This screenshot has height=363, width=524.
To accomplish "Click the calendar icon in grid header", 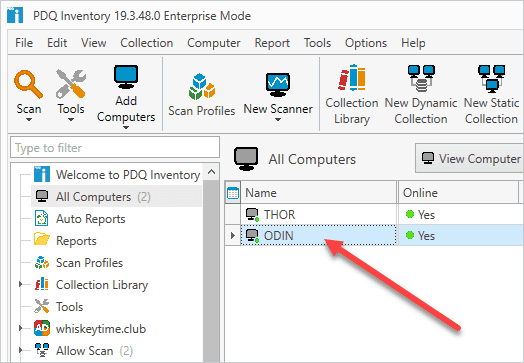I will coord(233,193).
